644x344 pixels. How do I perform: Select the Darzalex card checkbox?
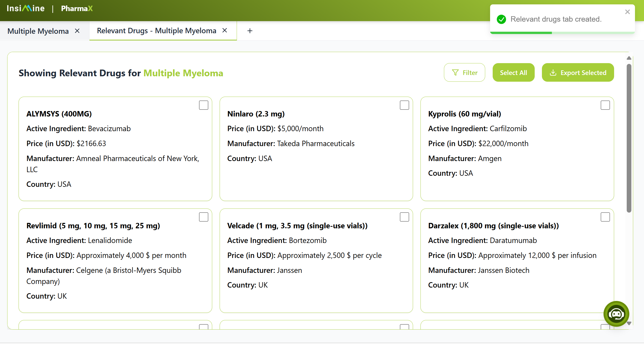coord(605,217)
